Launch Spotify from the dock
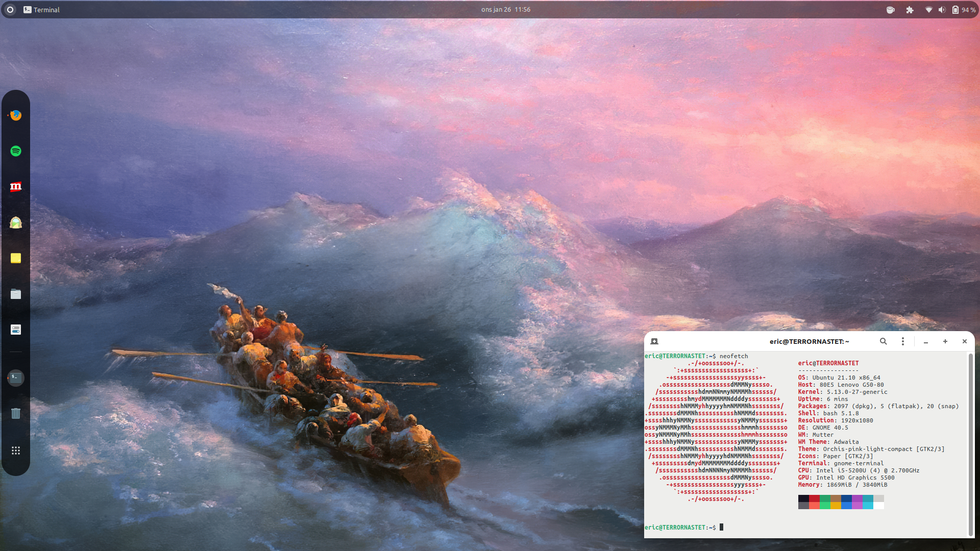Image resolution: width=980 pixels, height=551 pixels. [16, 151]
